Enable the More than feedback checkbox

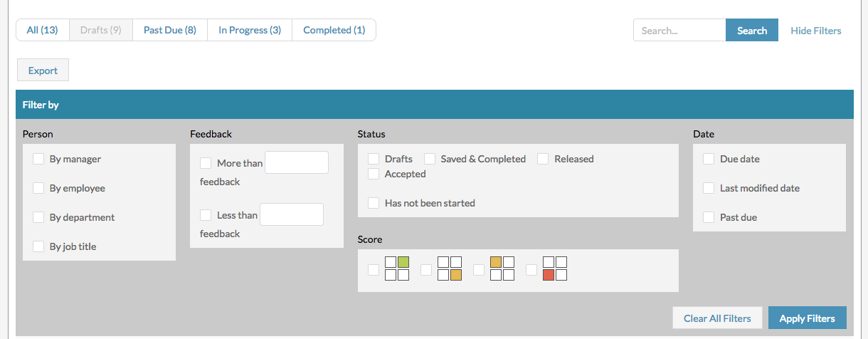(x=206, y=163)
